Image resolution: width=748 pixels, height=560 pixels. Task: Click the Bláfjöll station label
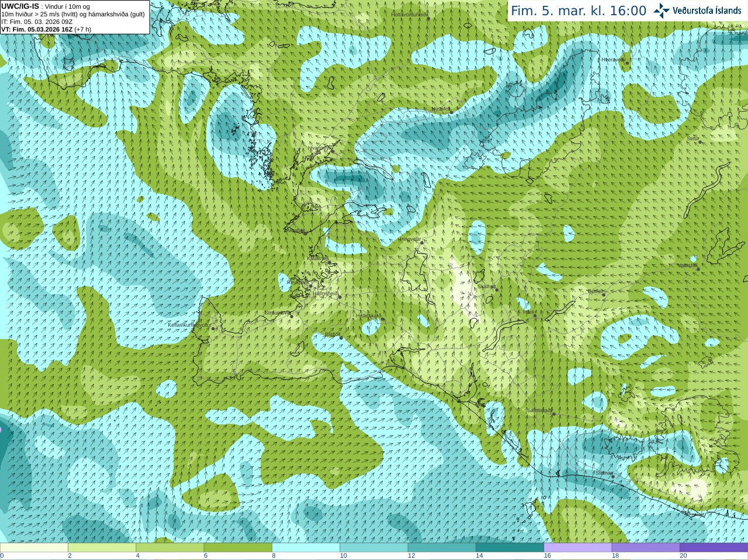333,334
